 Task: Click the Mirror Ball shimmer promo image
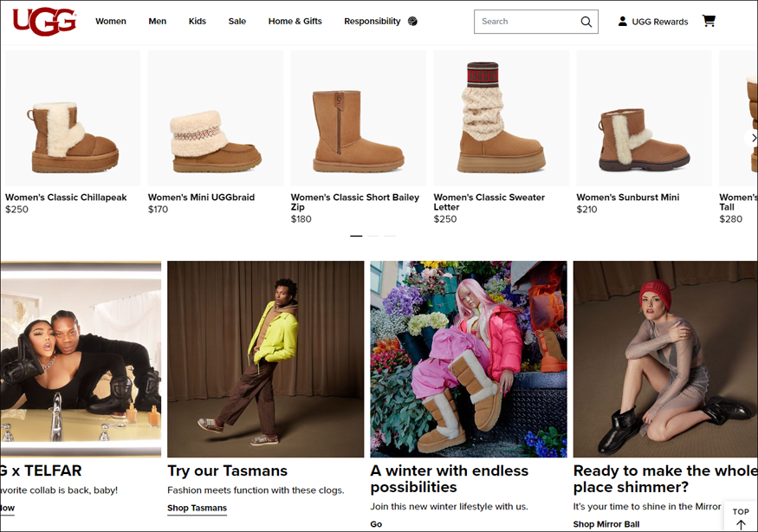[665, 360]
